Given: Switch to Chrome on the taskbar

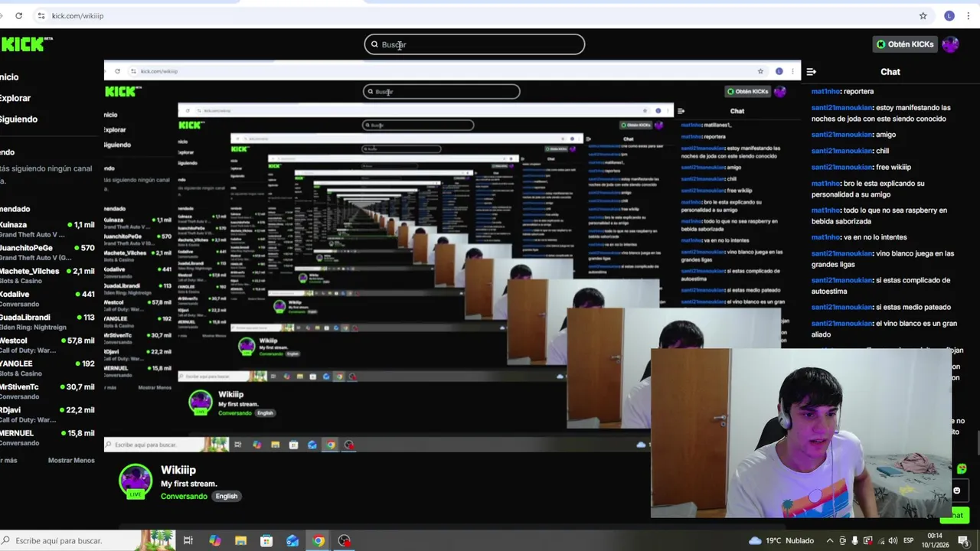Looking at the screenshot, I should [318, 541].
